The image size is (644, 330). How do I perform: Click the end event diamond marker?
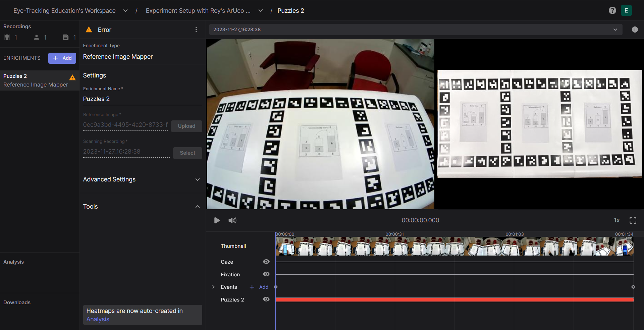633,287
